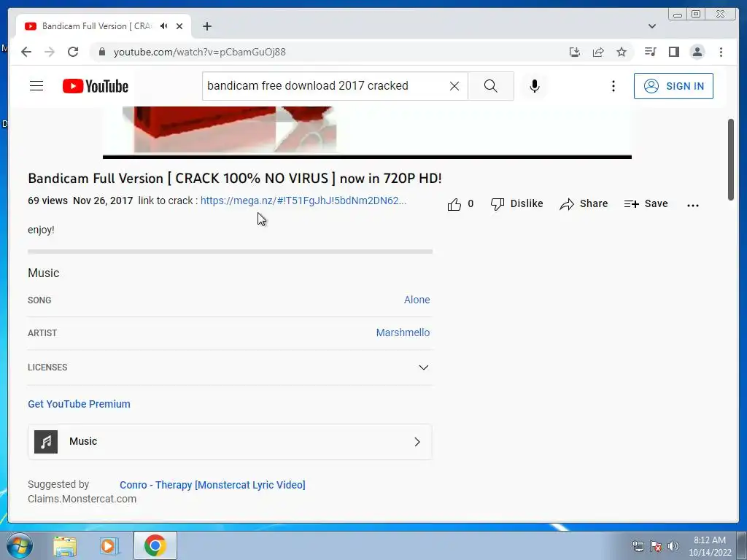Open the song link Alone

click(x=417, y=300)
